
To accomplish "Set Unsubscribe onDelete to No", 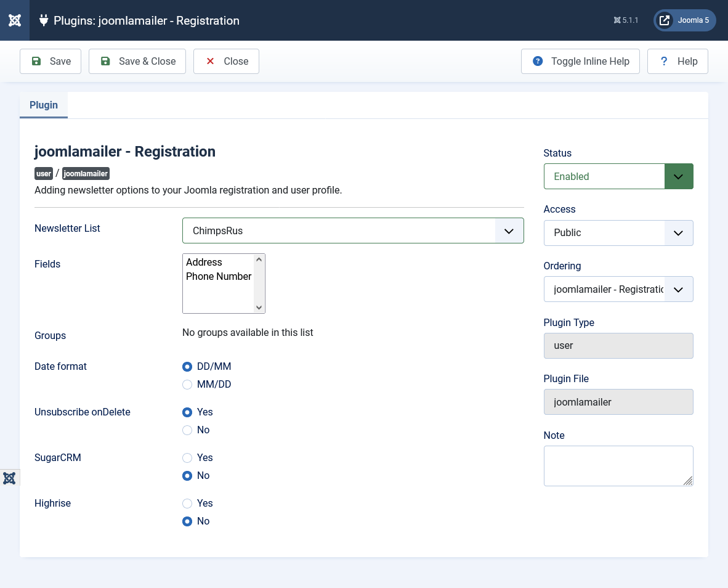I will pos(187,430).
